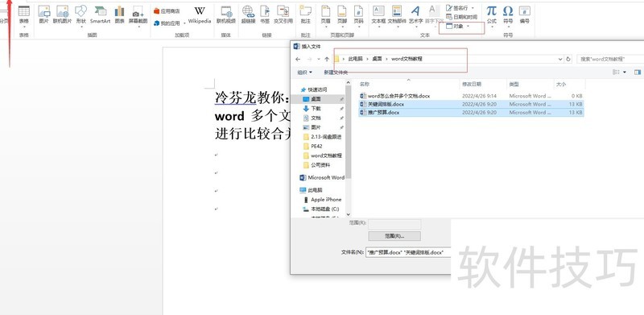Viewport: 644px width, 315px height.
Task: Open the 组织 organize menu
Action: click(x=304, y=73)
